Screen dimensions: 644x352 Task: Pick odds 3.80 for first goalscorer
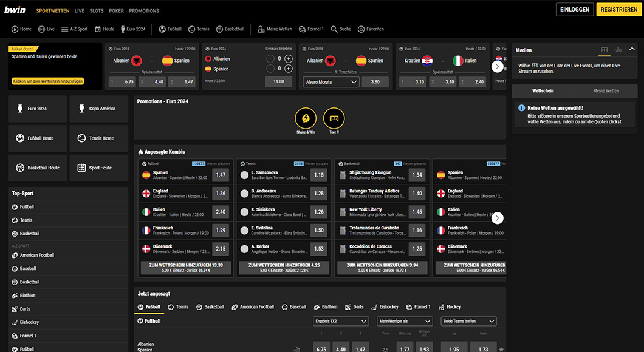coord(375,82)
